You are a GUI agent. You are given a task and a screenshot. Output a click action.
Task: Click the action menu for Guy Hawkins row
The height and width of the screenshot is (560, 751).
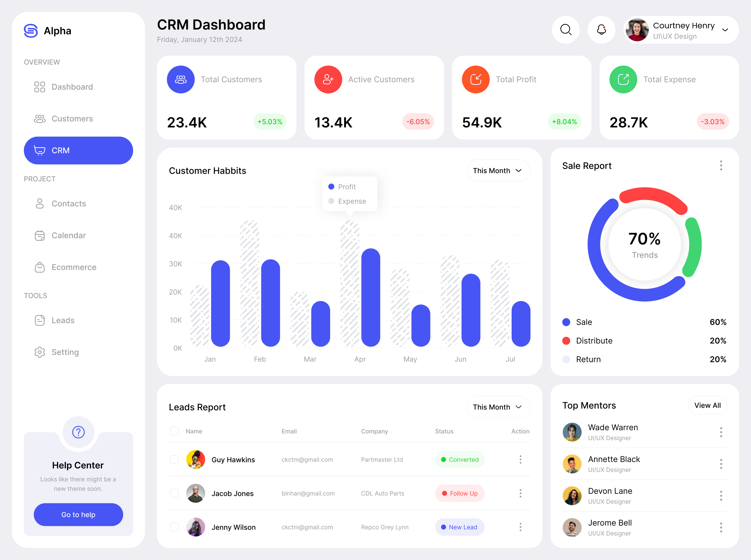pyautogui.click(x=521, y=459)
